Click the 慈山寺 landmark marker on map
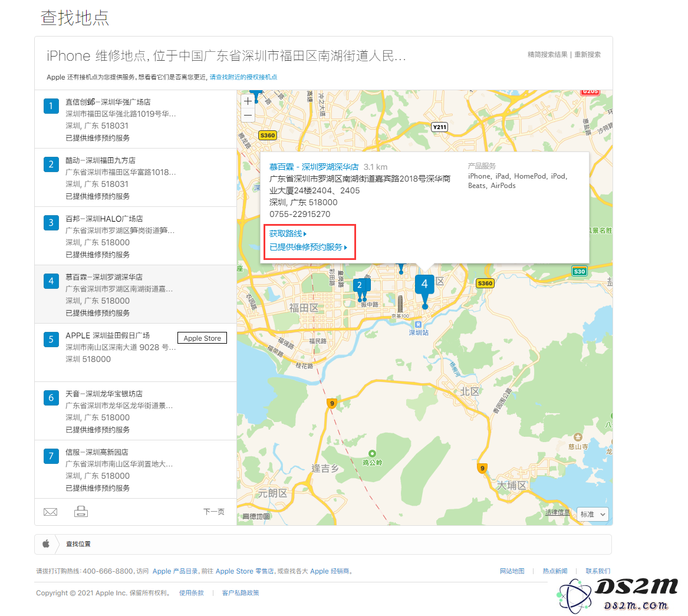Viewport: 688px width, 616px height. click(x=578, y=437)
